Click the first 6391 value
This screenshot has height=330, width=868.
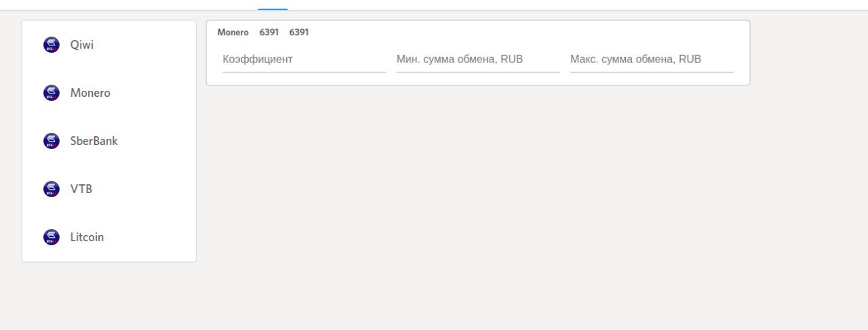tap(269, 33)
